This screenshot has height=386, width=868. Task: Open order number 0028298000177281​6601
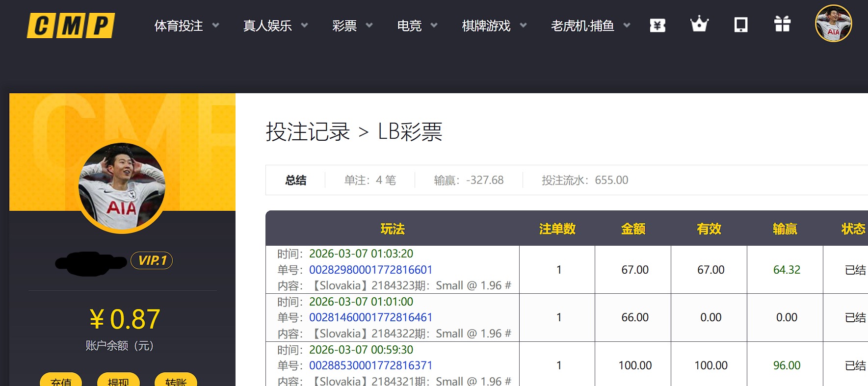tap(370, 270)
